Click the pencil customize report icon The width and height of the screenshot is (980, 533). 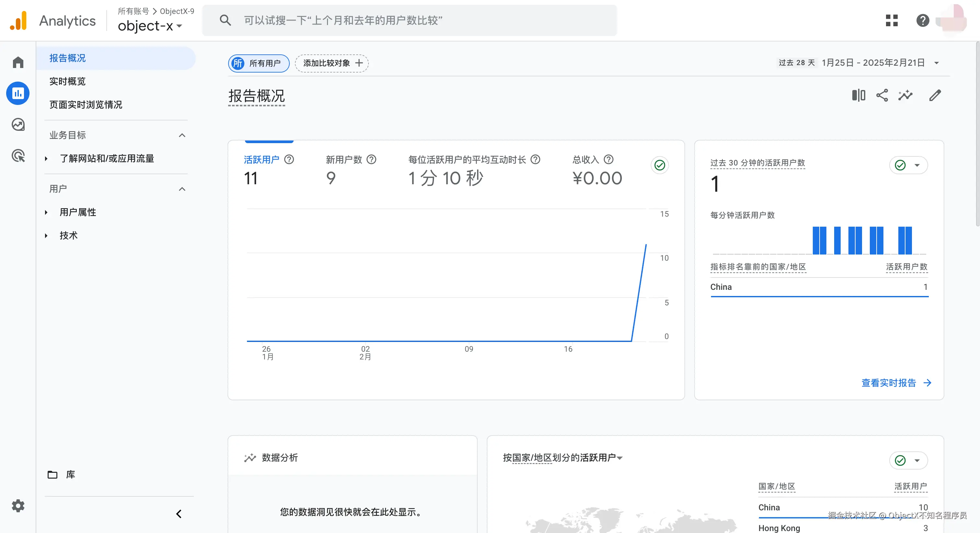point(935,96)
